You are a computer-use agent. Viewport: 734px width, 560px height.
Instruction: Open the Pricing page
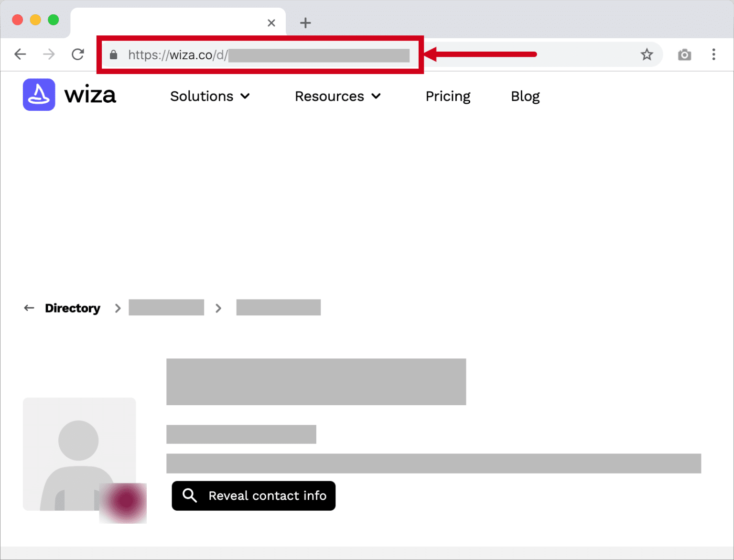coord(448,96)
